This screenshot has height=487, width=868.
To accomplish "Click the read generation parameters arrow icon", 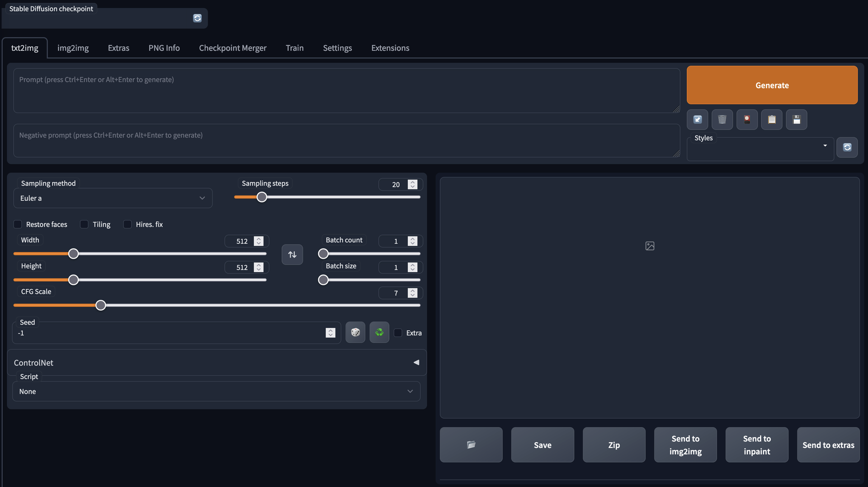I will point(698,120).
